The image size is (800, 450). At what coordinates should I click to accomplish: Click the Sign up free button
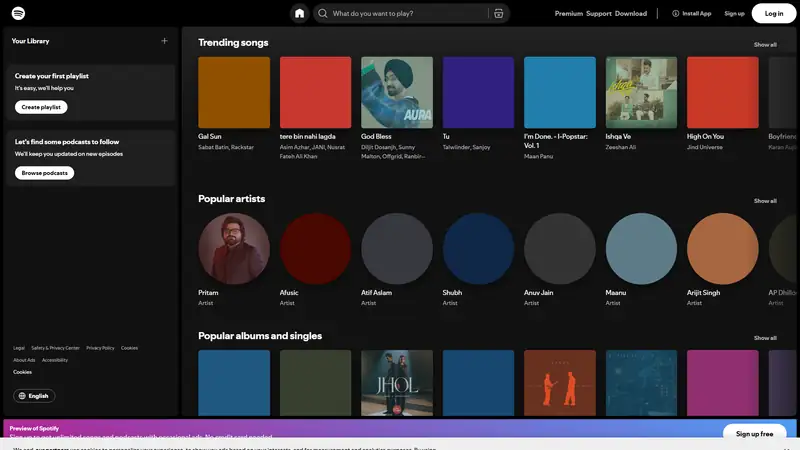pyautogui.click(x=754, y=434)
